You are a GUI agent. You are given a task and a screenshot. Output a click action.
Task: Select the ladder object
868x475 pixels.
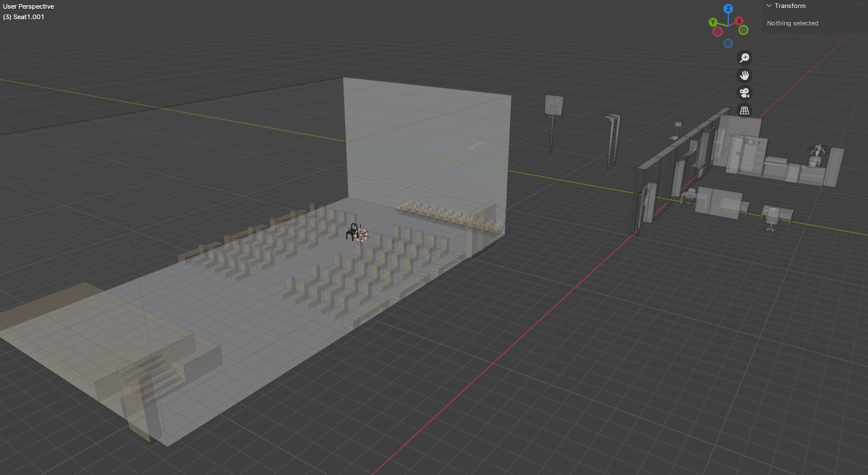click(612, 141)
